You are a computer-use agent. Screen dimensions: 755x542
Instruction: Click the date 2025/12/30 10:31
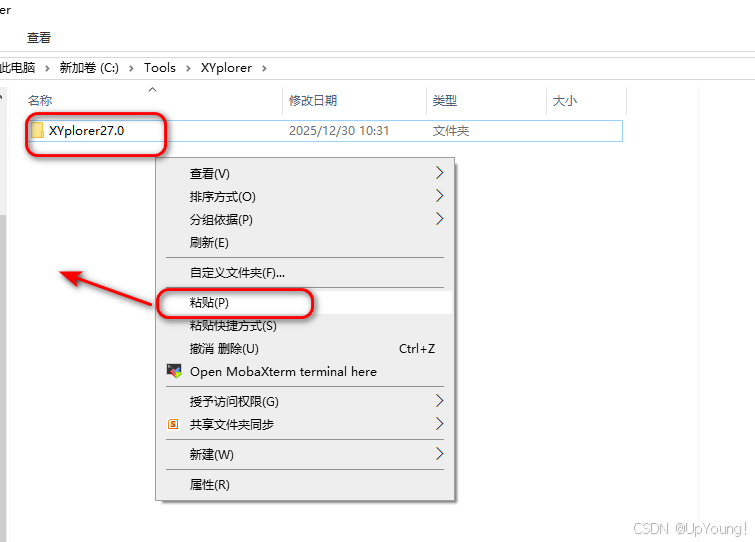pos(339,131)
